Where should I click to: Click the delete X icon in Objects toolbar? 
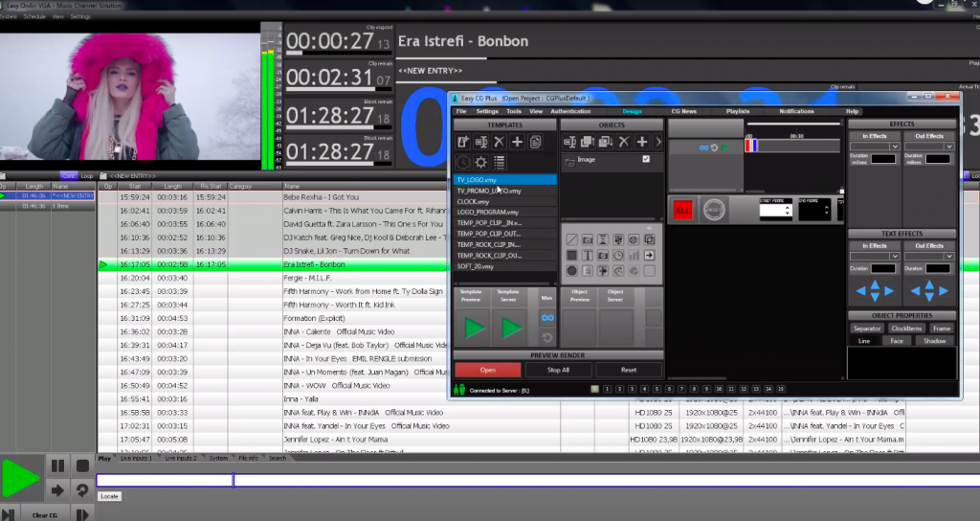623,142
